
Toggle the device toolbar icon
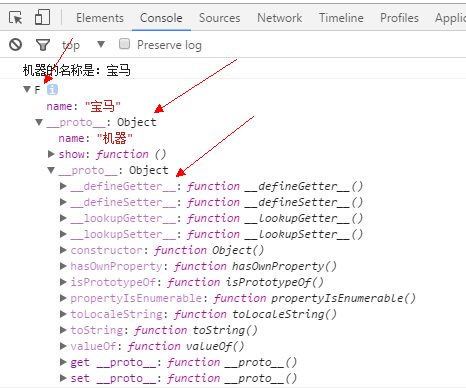point(42,17)
